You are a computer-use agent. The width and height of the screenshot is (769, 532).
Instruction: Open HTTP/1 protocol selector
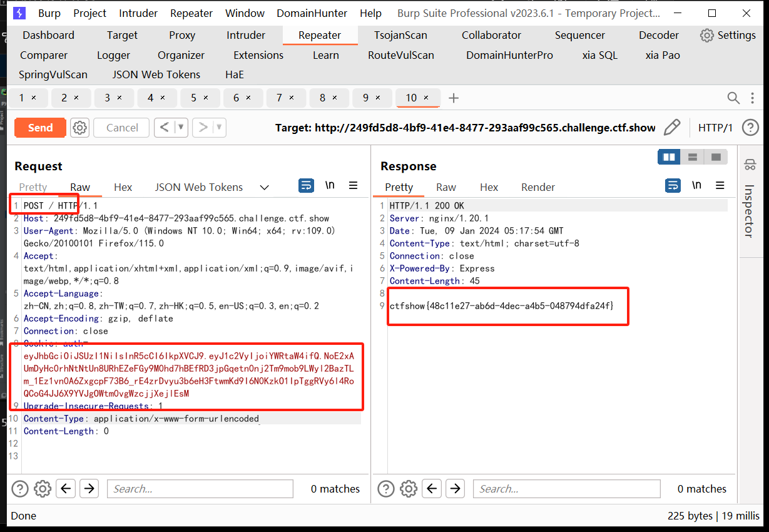pos(715,128)
